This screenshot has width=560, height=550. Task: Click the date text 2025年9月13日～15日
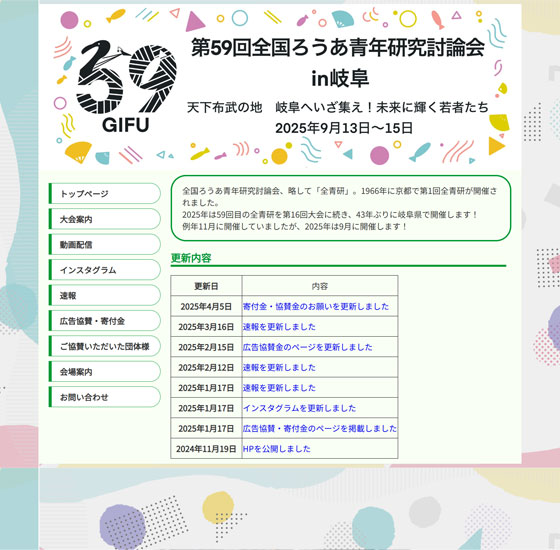344,128
